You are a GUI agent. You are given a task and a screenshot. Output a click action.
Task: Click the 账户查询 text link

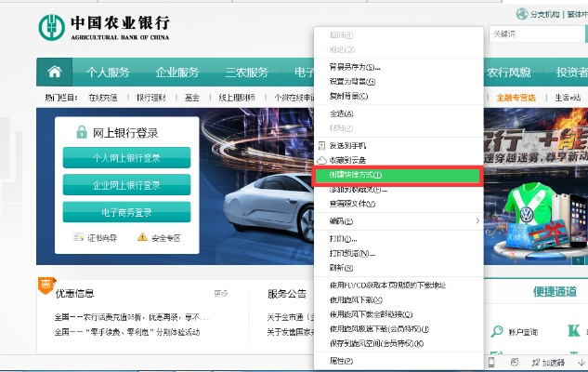click(x=523, y=332)
